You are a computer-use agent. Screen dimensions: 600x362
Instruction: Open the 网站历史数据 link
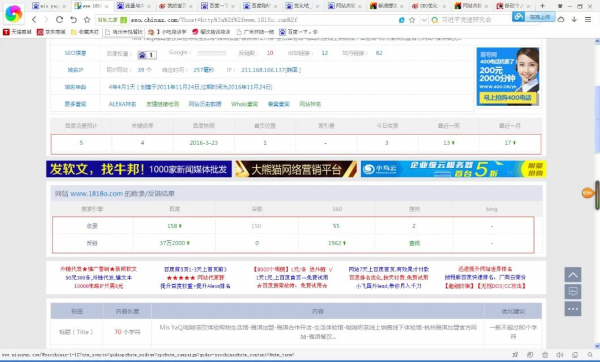(205, 104)
